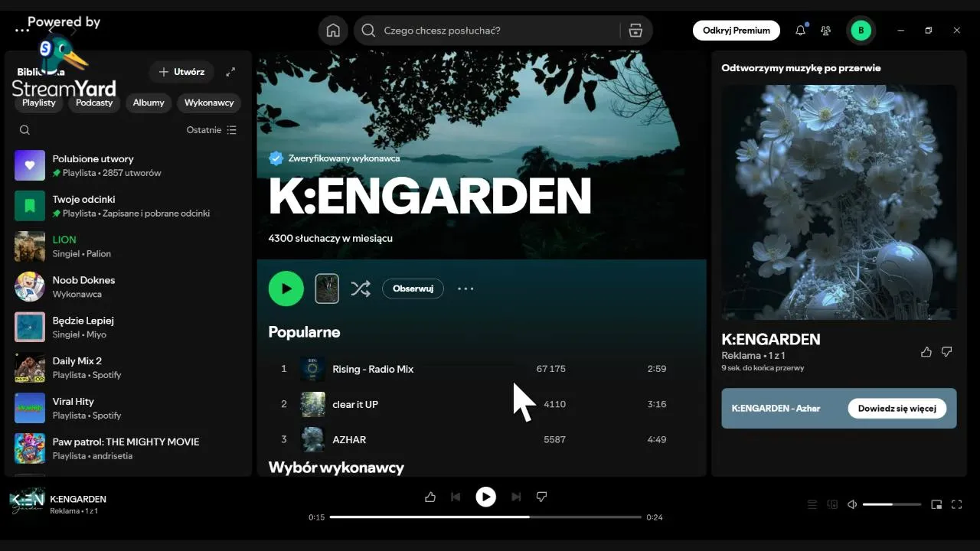Expand library to full view arrows
This screenshot has width=980, height=551.
point(230,72)
